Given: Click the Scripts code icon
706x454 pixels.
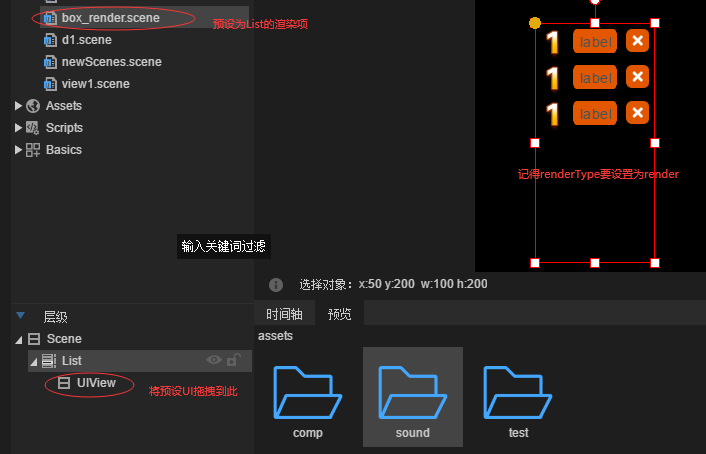Looking at the screenshot, I should [x=33, y=128].
